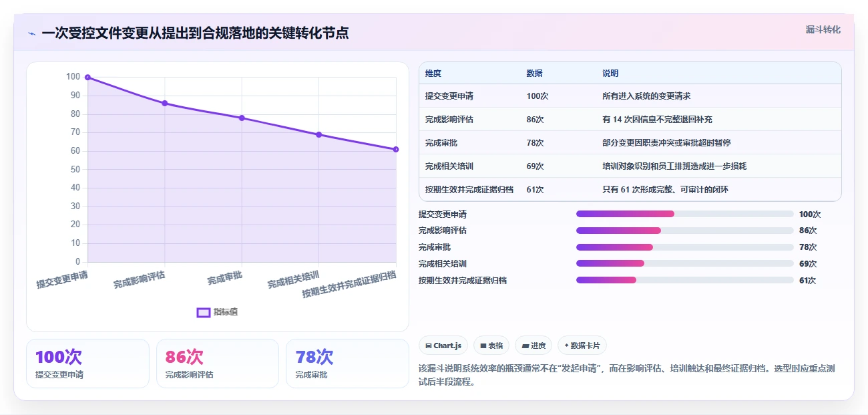
Task: Click the 78次 value beside its progress bar
Action: coord(808,247)
